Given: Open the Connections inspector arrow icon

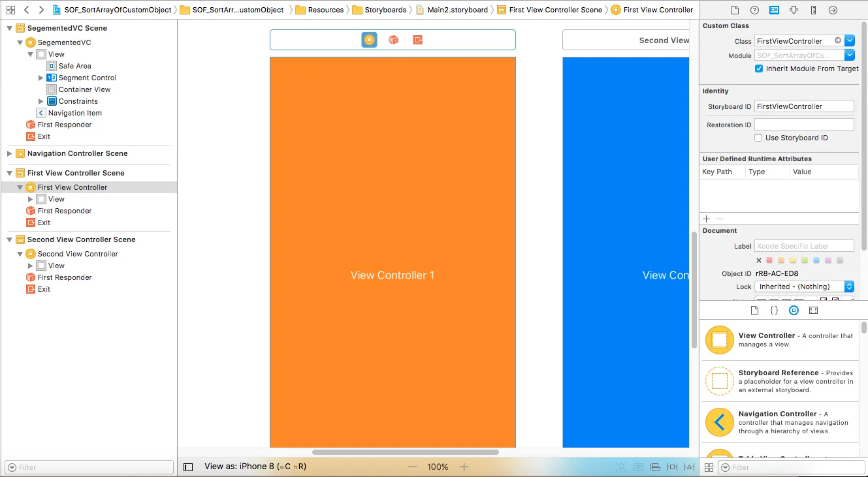Looking at the screenshot, I should pos(833,10).
